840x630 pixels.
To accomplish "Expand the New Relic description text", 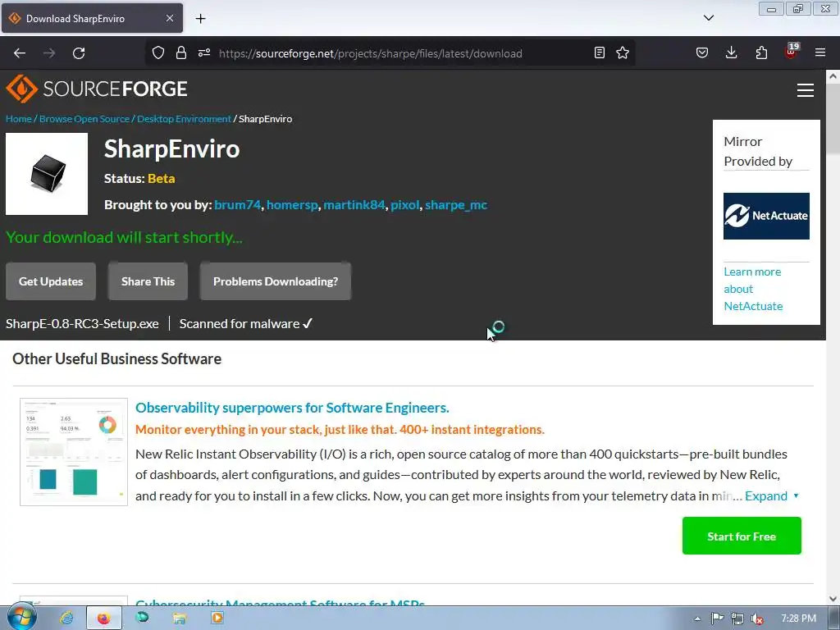I will point(771,496).
